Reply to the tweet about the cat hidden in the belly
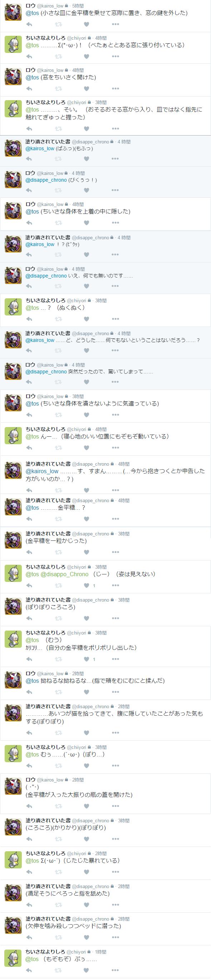 pos(29,733)
